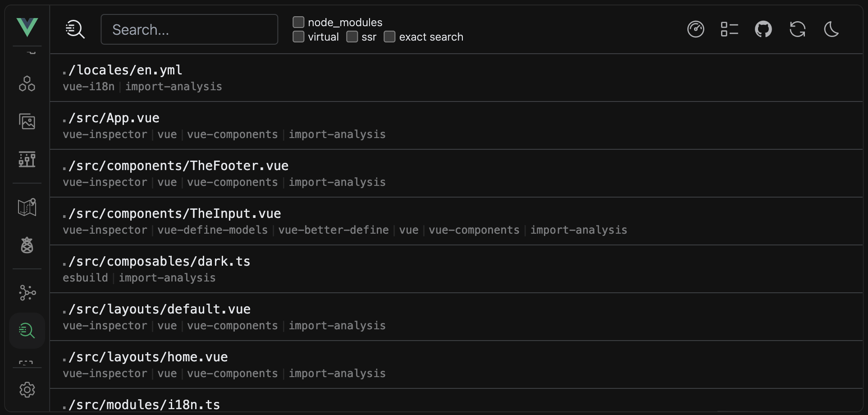Open the Settings gear icon in sidebar
Image resolution: width=868 pixels, height=415 pixels.
27,389
